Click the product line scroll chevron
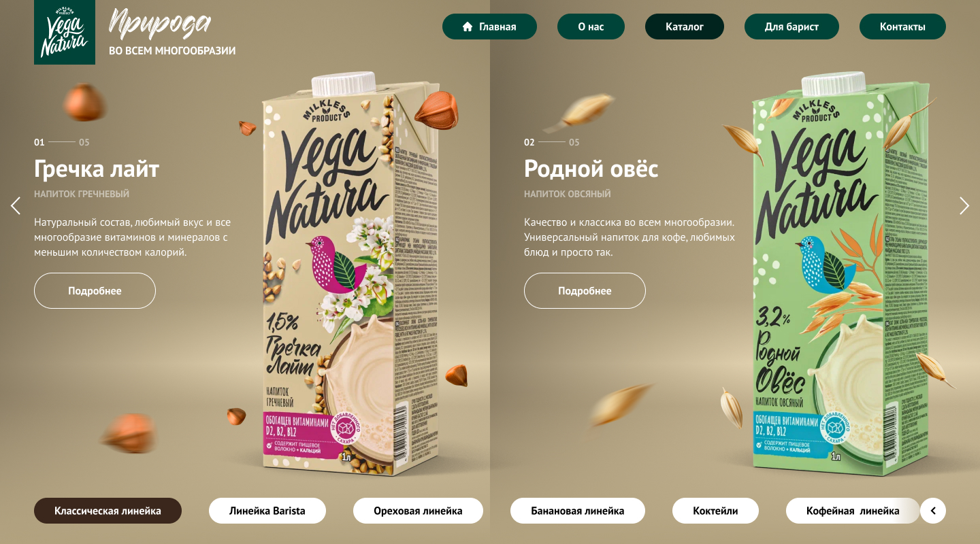 pyautogui.click(x=933, y=511)
